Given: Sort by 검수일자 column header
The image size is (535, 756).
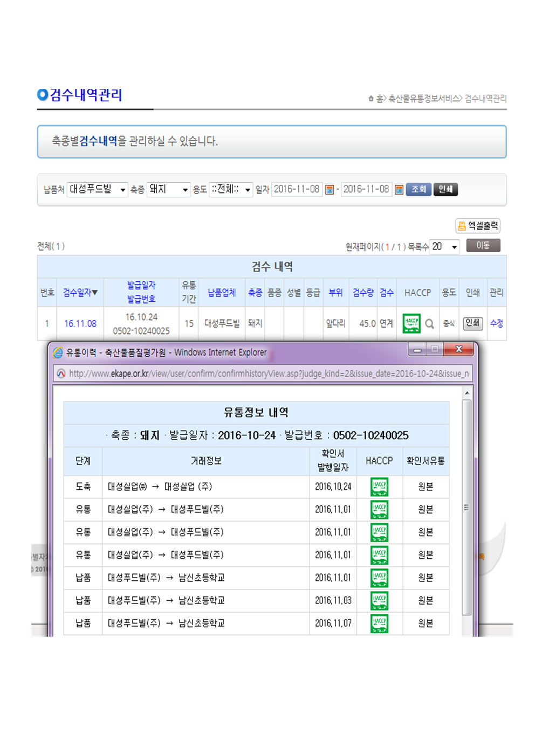Looking at the screenshot, I should coord(80,293).
